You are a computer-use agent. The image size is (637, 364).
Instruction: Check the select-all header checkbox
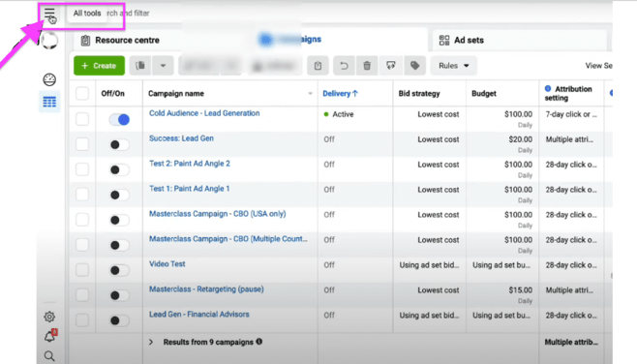82,94
